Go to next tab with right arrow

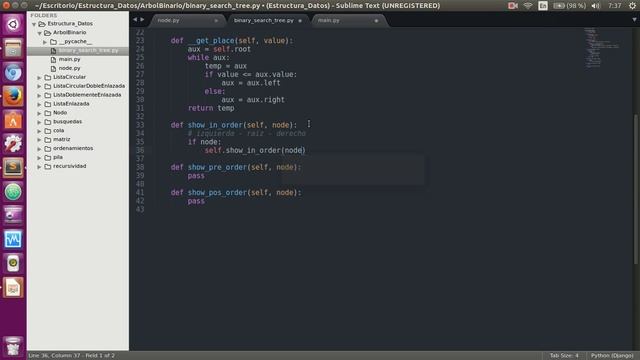click(x=142, y=20)
